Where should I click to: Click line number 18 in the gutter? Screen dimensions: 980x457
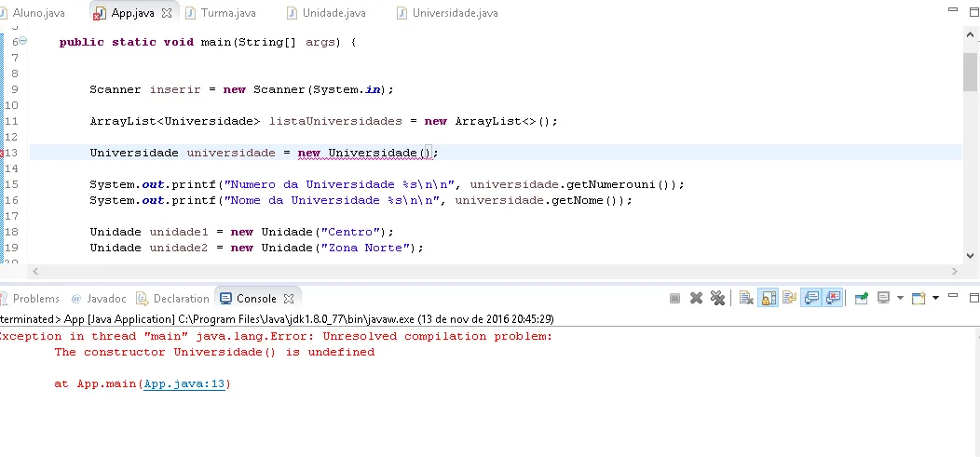tap(11, 233)
